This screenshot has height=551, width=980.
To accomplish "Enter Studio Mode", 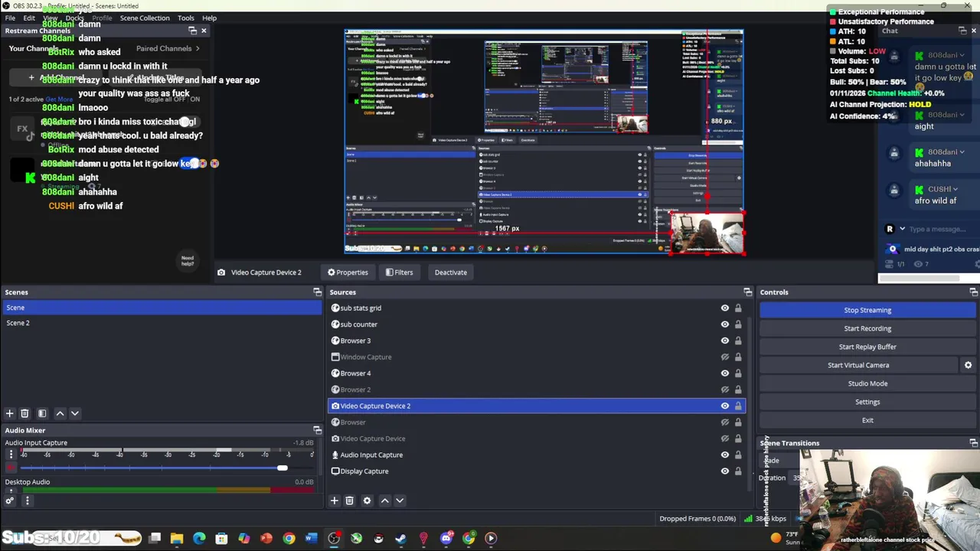I will tap(867, 383).
